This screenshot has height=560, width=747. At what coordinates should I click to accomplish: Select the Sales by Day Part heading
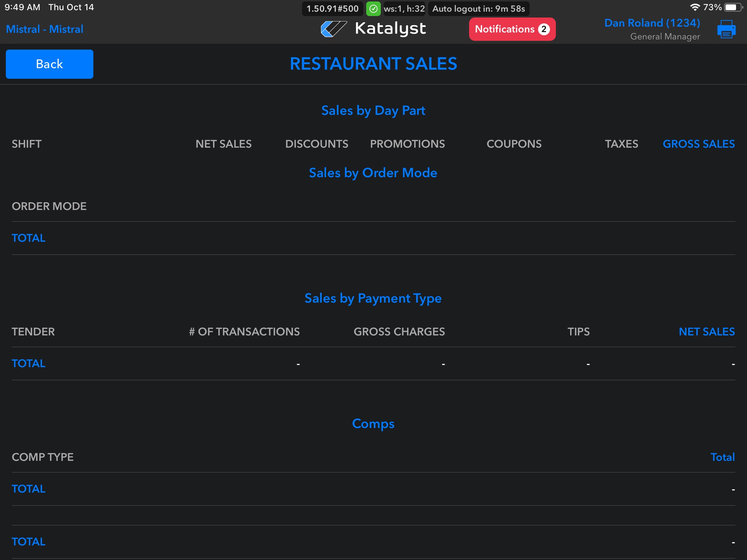point(373,110)
